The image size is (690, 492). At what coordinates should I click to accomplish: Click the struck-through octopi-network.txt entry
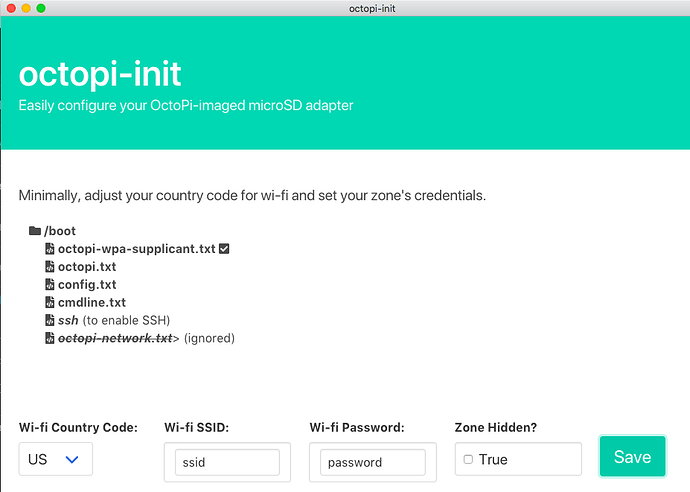[115, 338]
